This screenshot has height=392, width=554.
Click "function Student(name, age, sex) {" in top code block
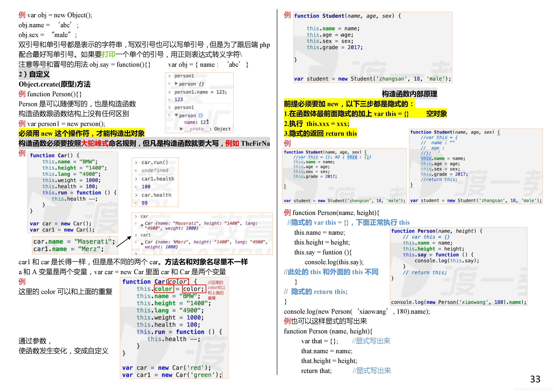coord(347,16)
